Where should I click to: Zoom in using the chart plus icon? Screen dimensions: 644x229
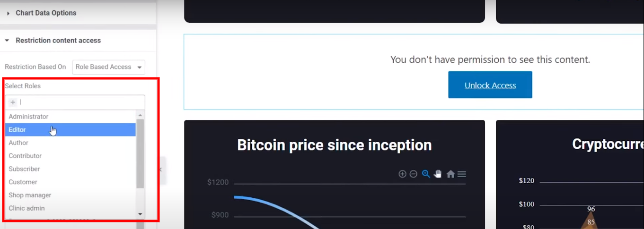pos(402,174)
